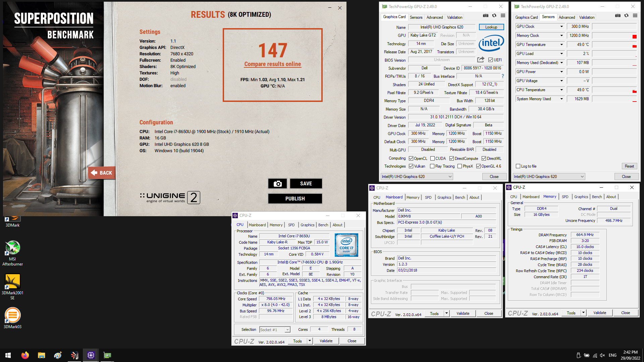Open the Socket #1 selection dropdown

[275, 330]
